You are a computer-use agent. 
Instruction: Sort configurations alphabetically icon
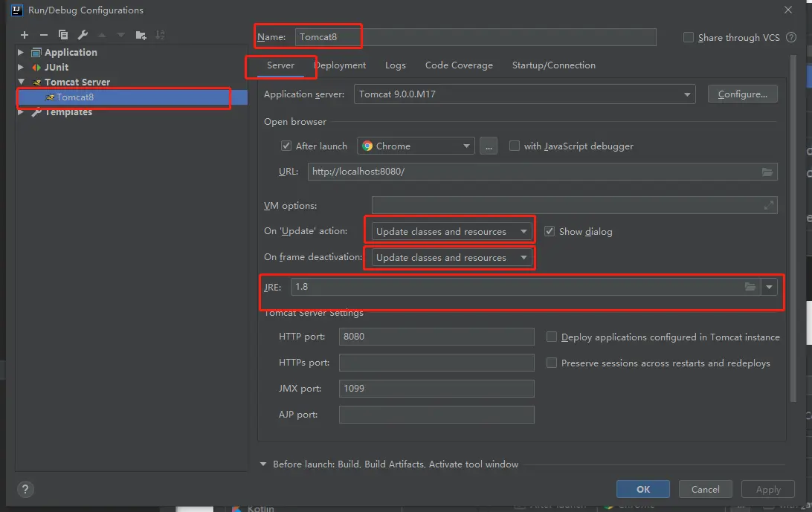coord(160,35)
